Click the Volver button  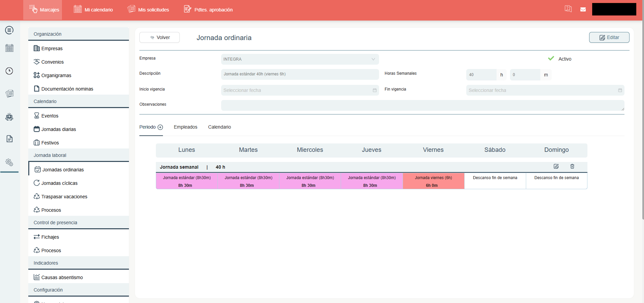160,37
